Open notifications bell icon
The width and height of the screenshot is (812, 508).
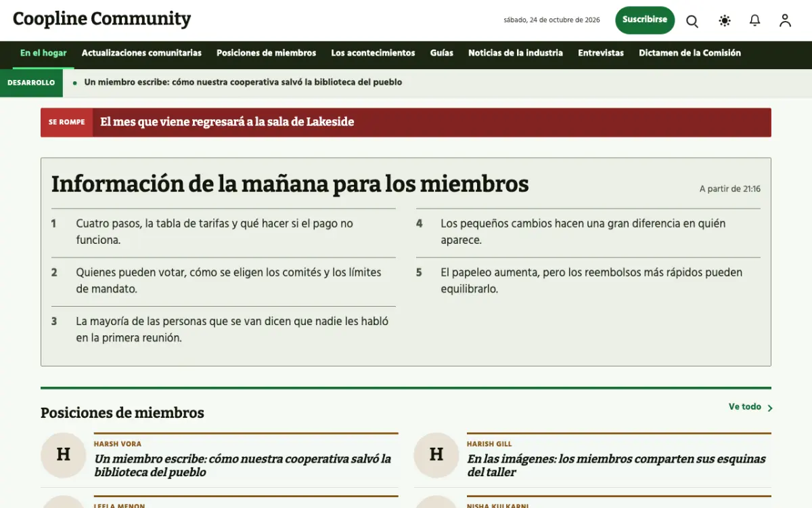(x=755, y=21)
